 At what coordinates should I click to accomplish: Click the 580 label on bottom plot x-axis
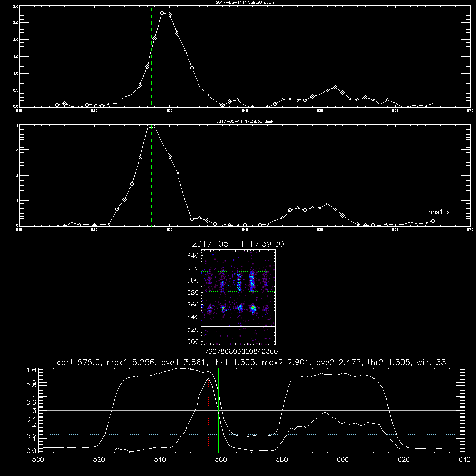click(282, 460)
